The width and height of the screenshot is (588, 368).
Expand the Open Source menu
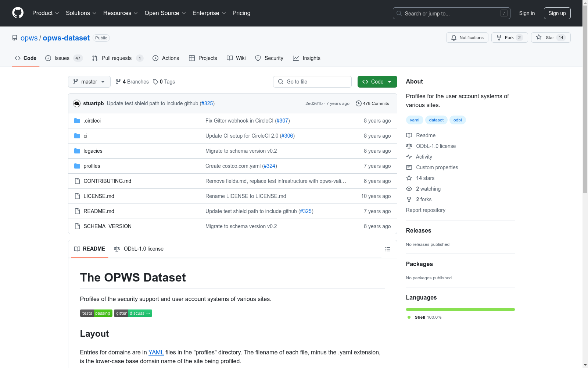(x=165, y=13)
